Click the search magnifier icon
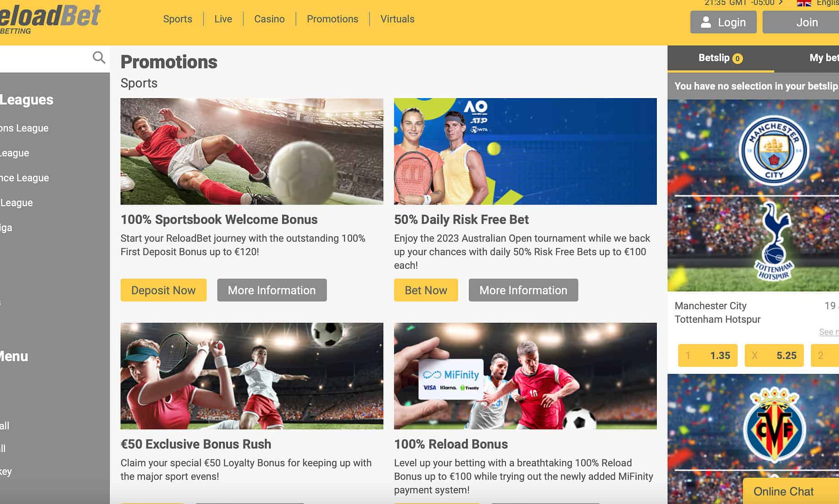 point(99,58)
